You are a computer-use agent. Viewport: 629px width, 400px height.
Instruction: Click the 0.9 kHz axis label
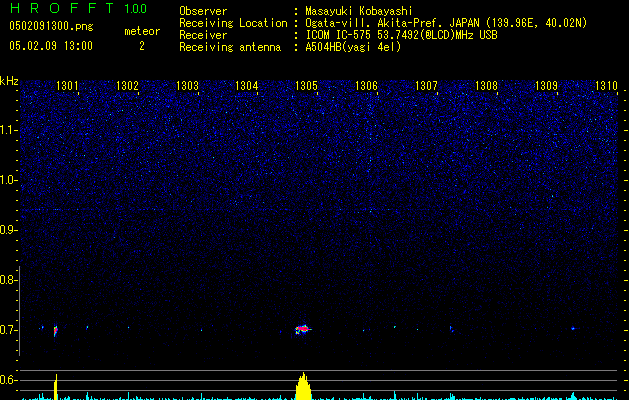coord(8,230)
